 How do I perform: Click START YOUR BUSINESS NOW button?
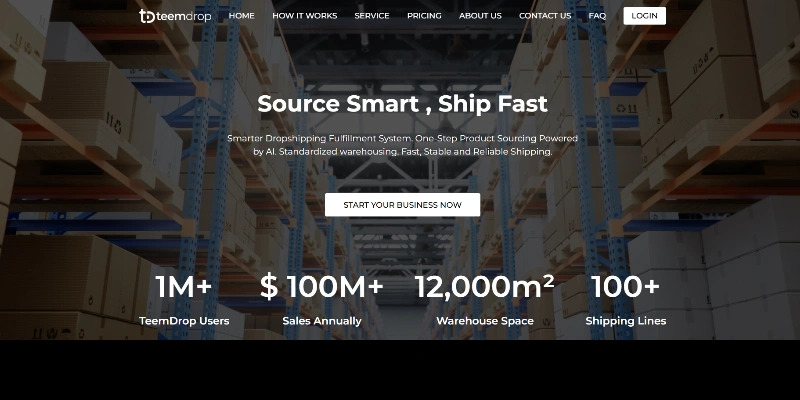tap(403, 205)
